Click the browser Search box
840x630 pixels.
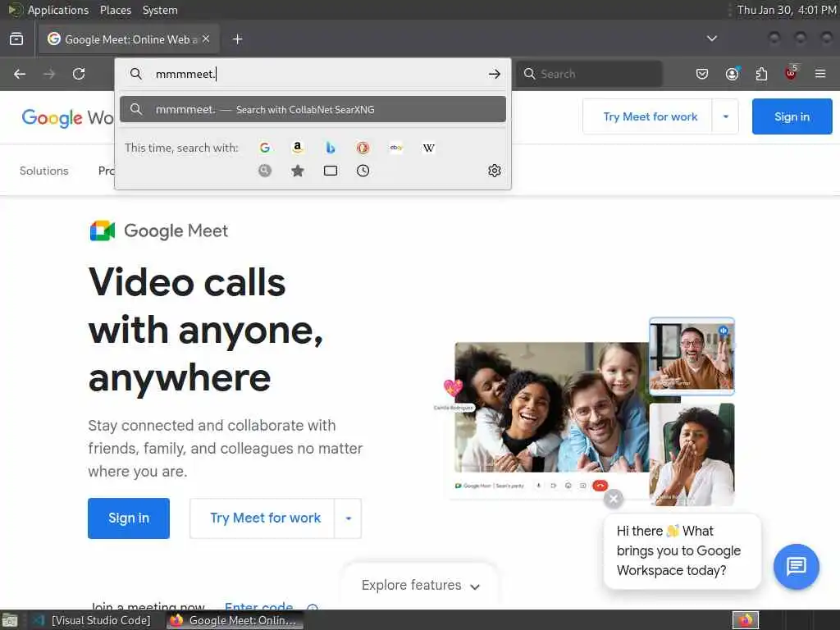pos(589,74)
